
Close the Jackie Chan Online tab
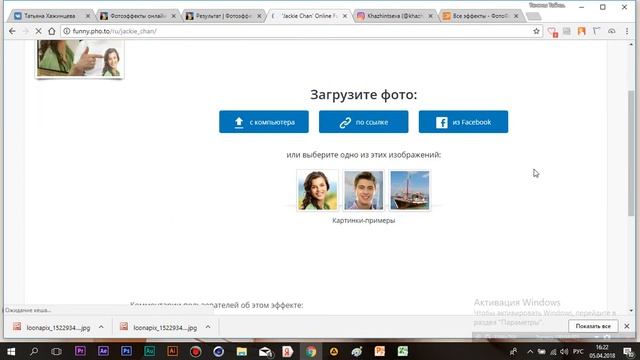tap(345, 16)
